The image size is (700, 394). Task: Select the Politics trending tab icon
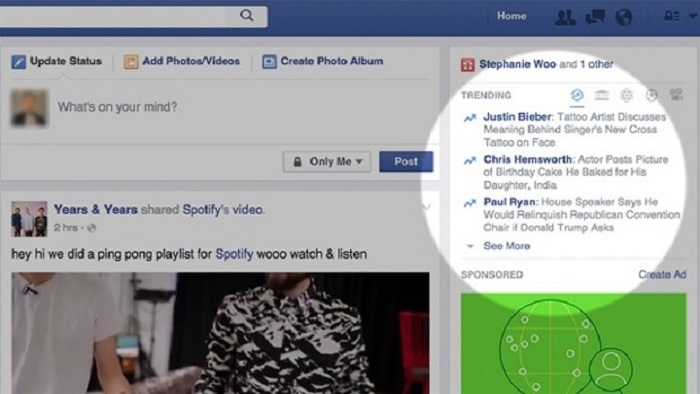[602, 95]
